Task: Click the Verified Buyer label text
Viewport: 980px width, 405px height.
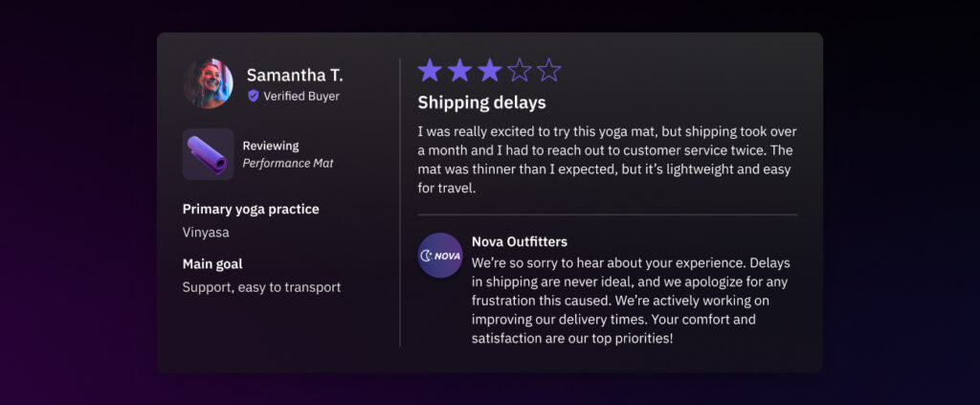Action: tap(301, 96)
